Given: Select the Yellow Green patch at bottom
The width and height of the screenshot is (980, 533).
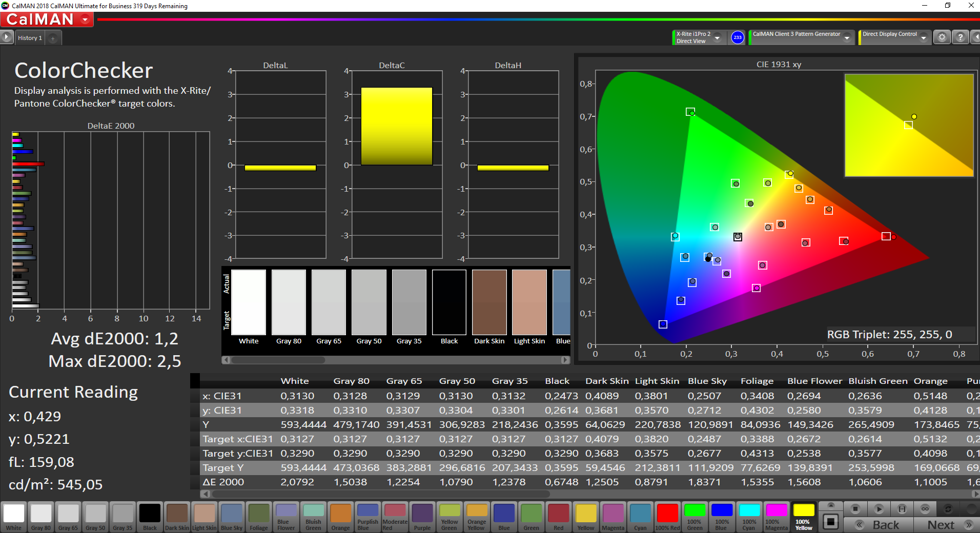Looking at the screenshot, I should tap(450, 517).
